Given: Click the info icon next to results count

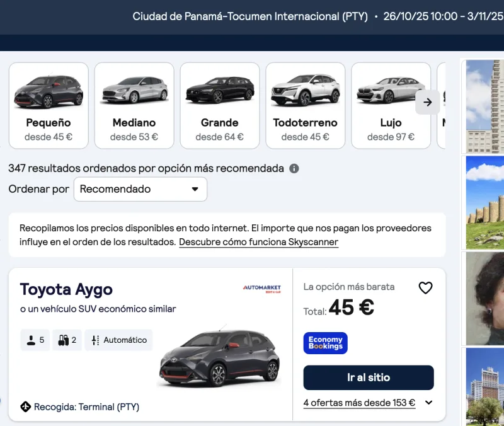Looking at the screenshot, I should coord(294,168).
